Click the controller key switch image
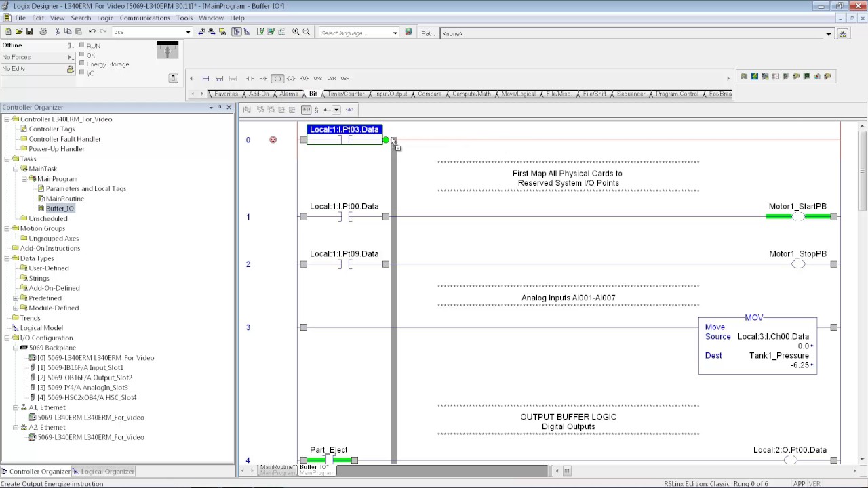Image resolution: width=868 pixels, height=488 pixels. pyautogui.click(x=167, y=50)
